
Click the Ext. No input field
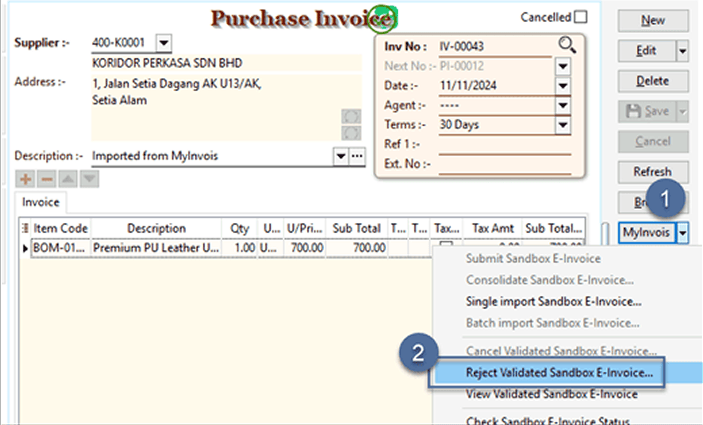504,164
